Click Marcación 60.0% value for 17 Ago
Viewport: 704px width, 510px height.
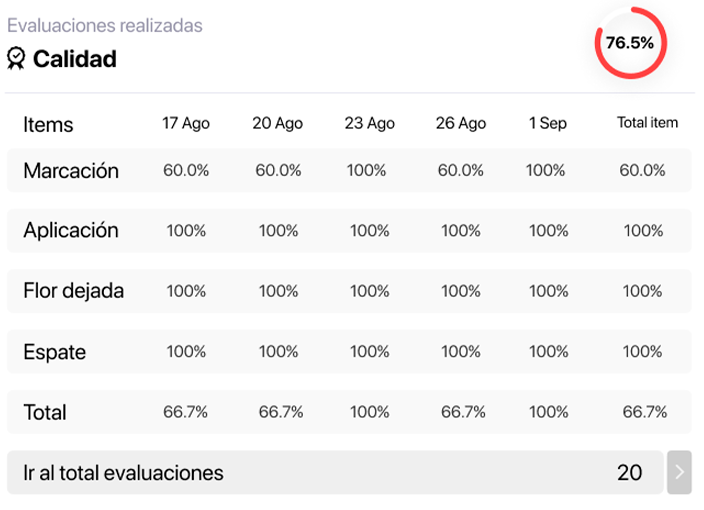point(186,170)
